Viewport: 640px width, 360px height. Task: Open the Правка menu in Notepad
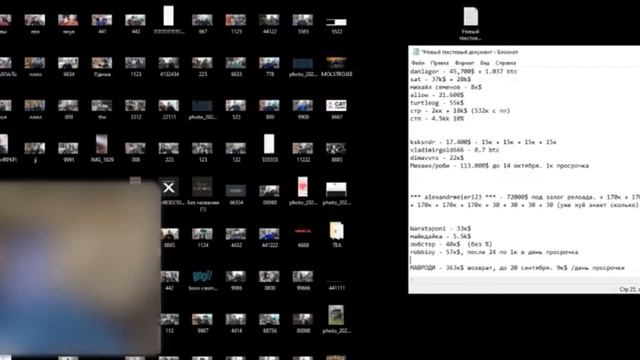[439, 63]
